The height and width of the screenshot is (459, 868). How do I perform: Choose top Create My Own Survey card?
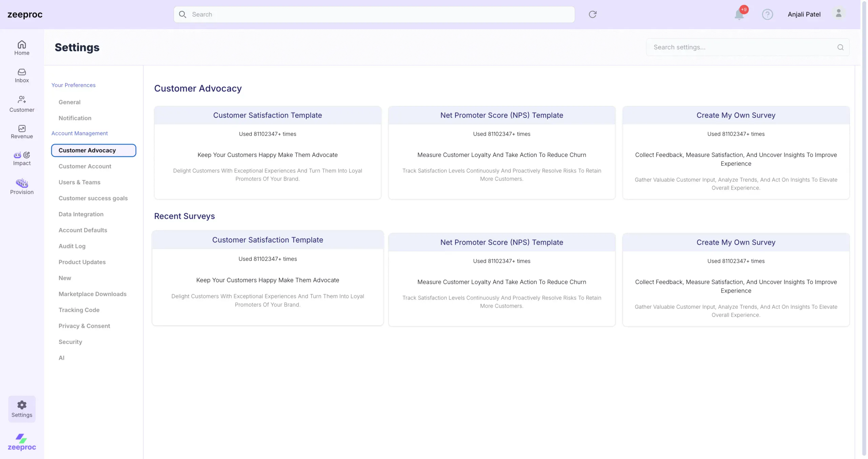pyautogui.click(x=736, y=152)
